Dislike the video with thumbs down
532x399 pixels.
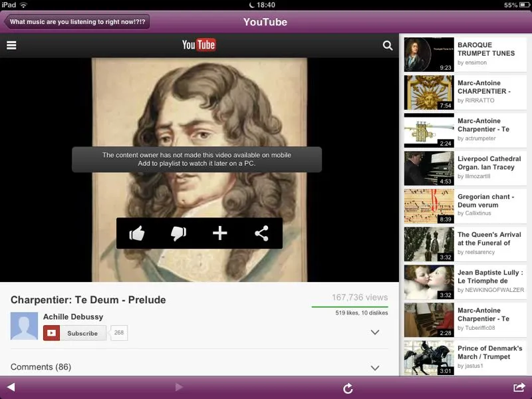point(178,233)
